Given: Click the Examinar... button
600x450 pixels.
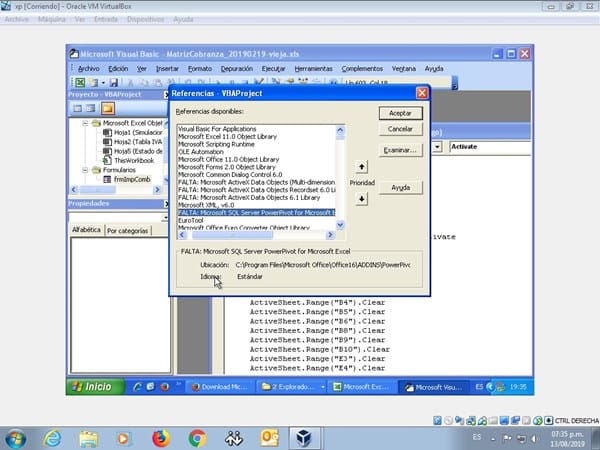Looking at the screenshot, I should coord(400,148).
